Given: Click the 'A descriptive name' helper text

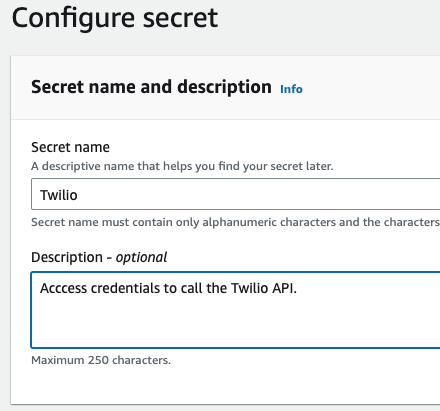Looking at the screenshot, I should pyautogui.click(x=182, y=166).
